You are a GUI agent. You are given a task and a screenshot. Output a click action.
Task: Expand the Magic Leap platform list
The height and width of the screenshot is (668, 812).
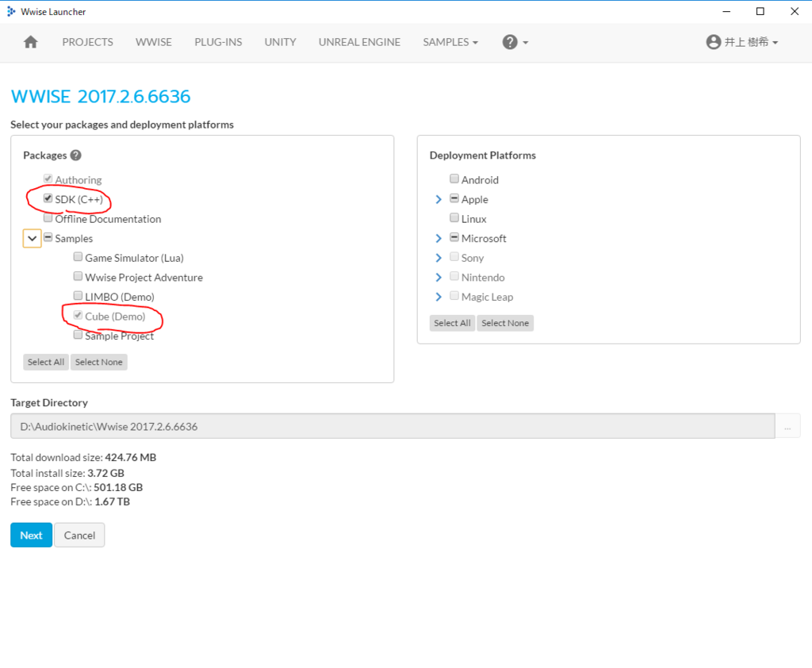pyautogui.click(x=439, y=297)
